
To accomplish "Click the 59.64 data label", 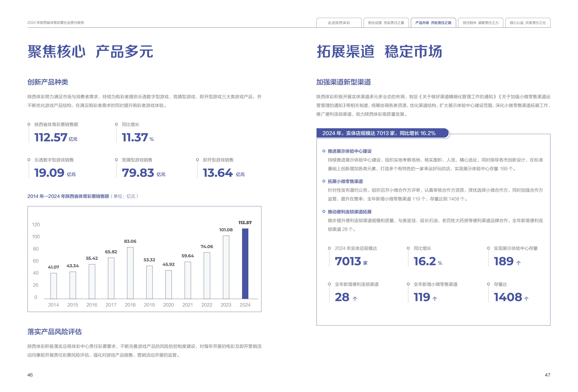I will (188, 256).
